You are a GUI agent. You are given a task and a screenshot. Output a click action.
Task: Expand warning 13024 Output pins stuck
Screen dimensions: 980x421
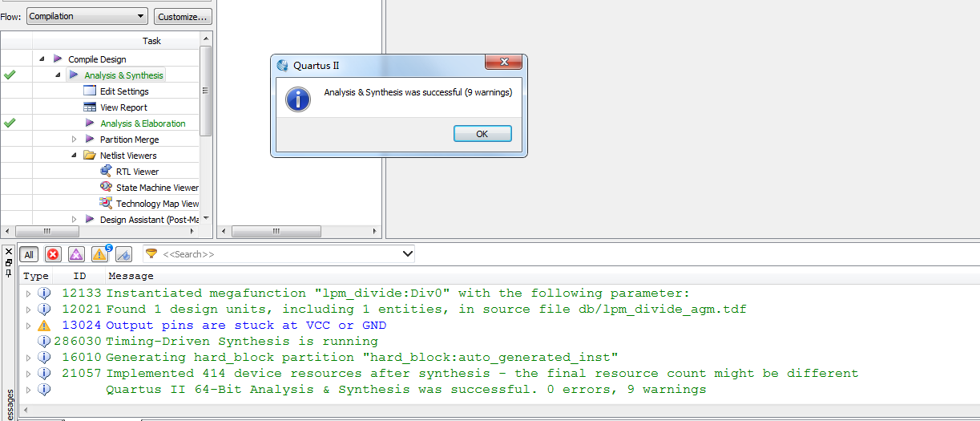(29, 326)
